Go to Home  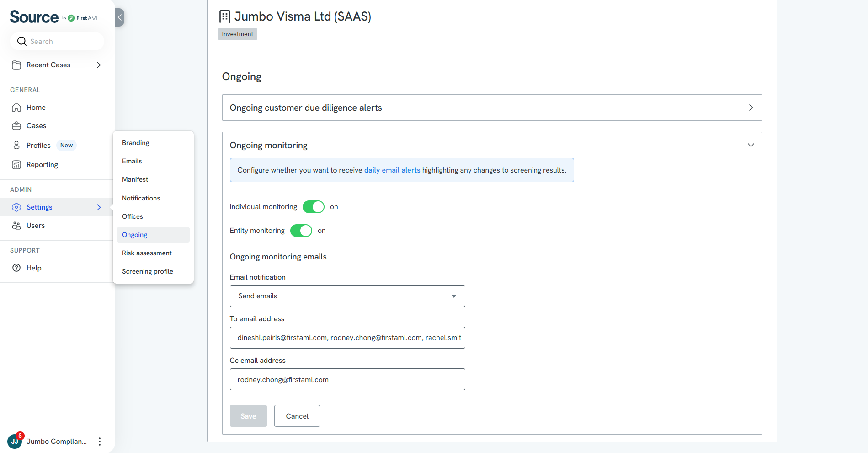click(36, 108)
